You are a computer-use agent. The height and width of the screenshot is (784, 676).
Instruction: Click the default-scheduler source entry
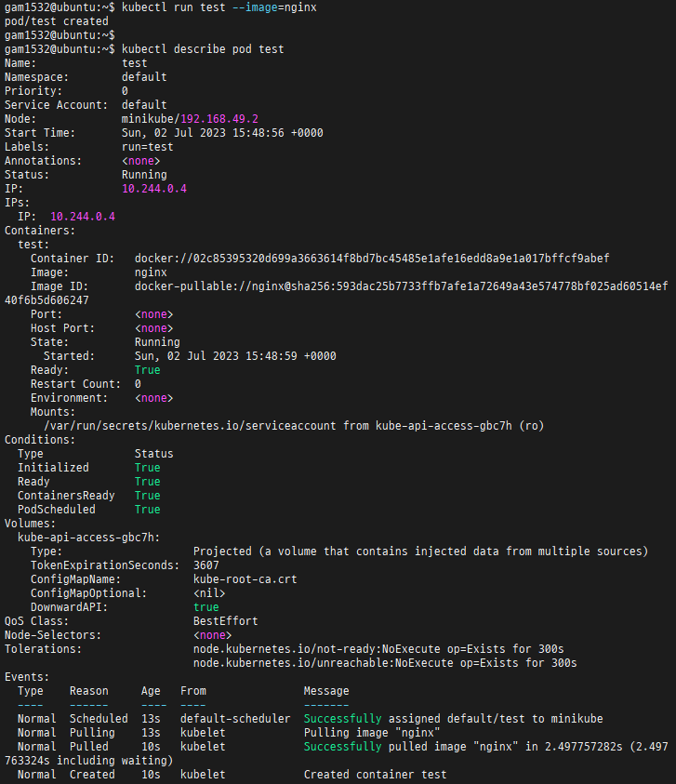(x=235, y=719)
